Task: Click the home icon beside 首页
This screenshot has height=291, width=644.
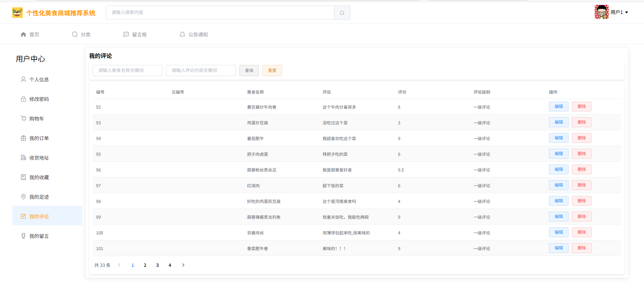Action: pyautogui.click(x=23, y=34)
